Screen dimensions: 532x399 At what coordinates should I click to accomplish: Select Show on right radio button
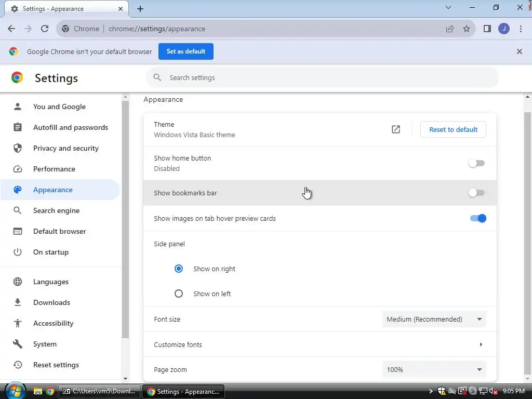[x=179, y=269]
